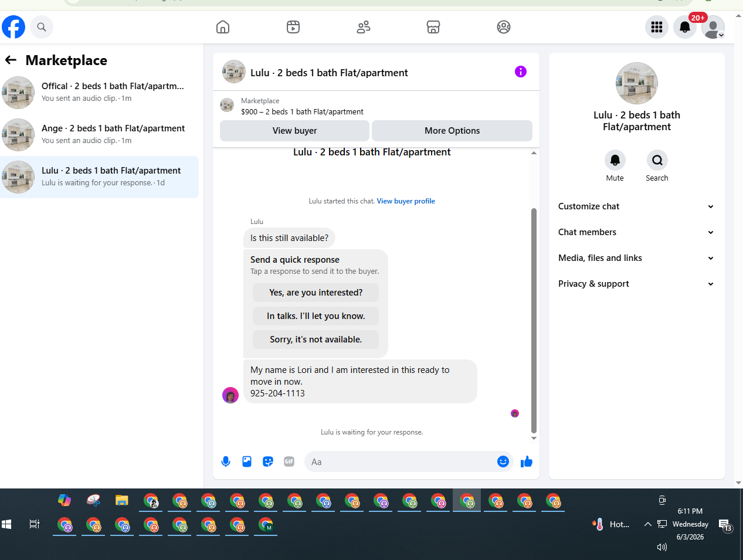Click the voice clip microphone icon
This screenshot has width=743, height=560.
226,461
